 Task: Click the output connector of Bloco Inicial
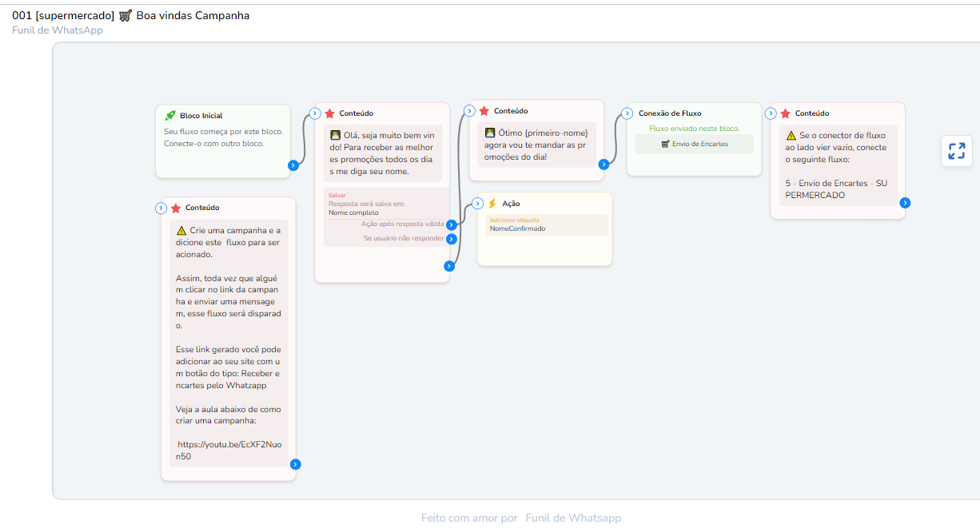[x=293, y=165]
